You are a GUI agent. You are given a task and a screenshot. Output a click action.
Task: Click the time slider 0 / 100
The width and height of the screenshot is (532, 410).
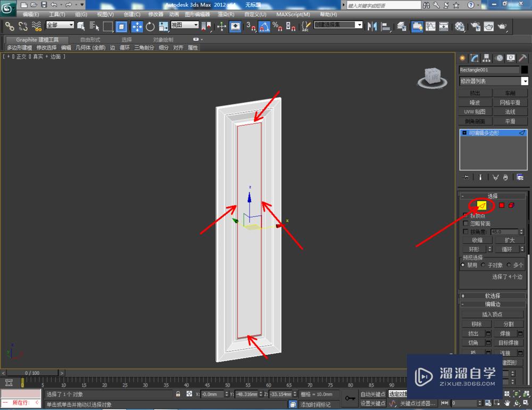[32, 373]
